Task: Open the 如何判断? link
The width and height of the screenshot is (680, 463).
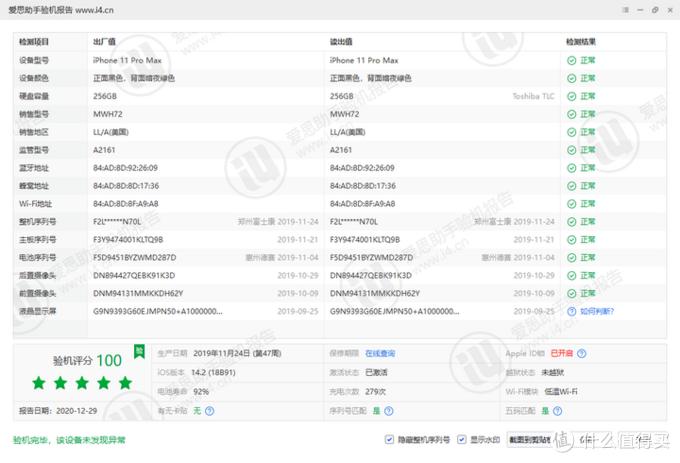Action: coord(597,311)
